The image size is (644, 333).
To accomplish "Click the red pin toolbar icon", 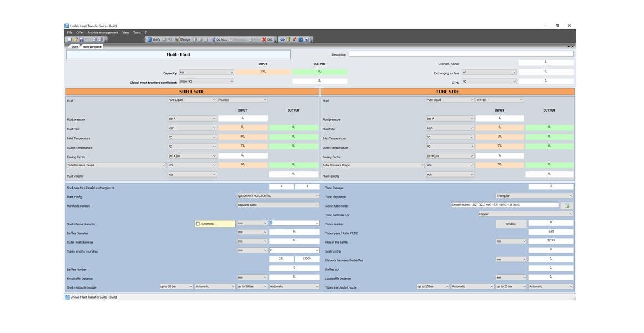I will (294, 39).
